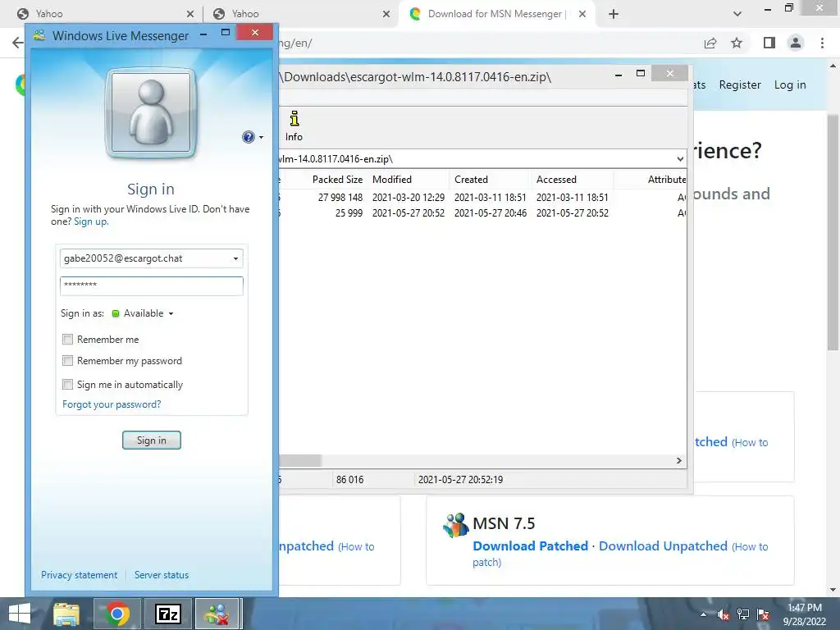Open the Chrome three-dot menu
The image size is (840, 630).
coord(822,43)
